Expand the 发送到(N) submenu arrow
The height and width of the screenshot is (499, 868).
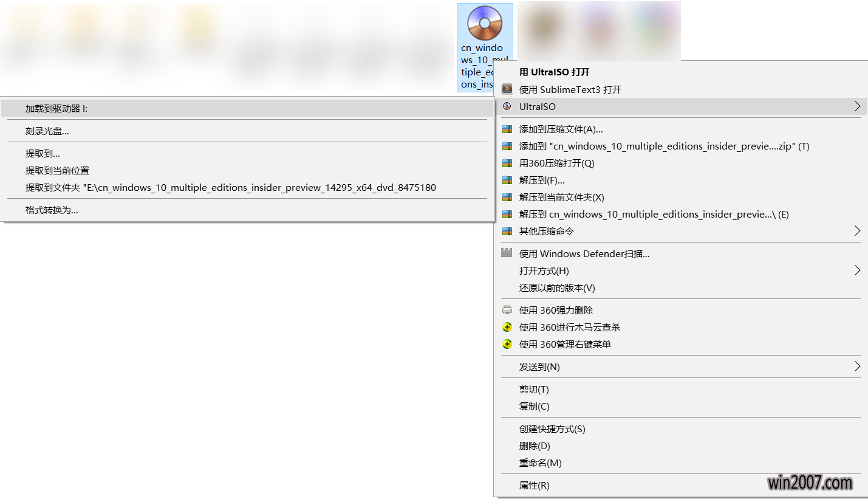click(857, 367)
